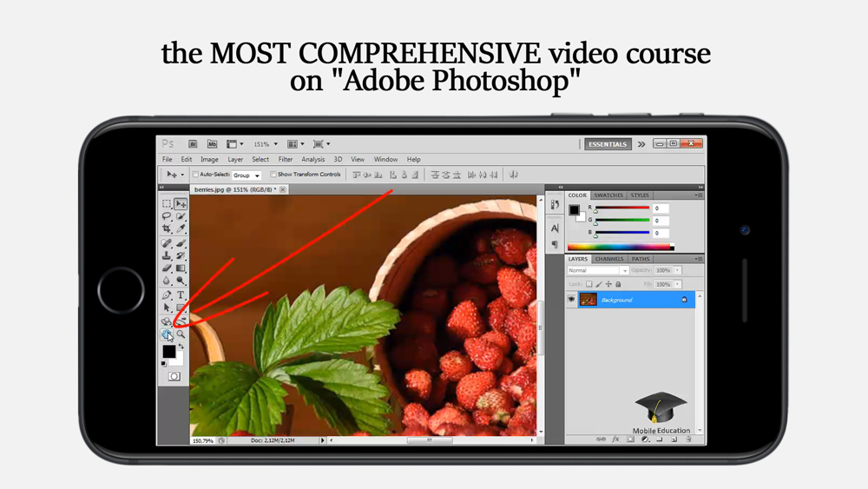Launch Mini Bridge from the application bar
Image resolution: width=868 pixels, height=489 pixels.
(x=212, y=144)
